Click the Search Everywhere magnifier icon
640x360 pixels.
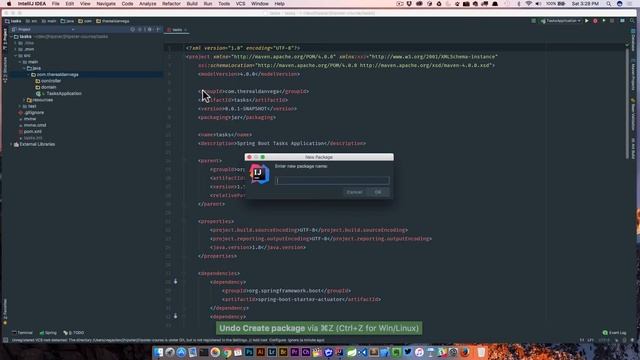coord(632,21)
